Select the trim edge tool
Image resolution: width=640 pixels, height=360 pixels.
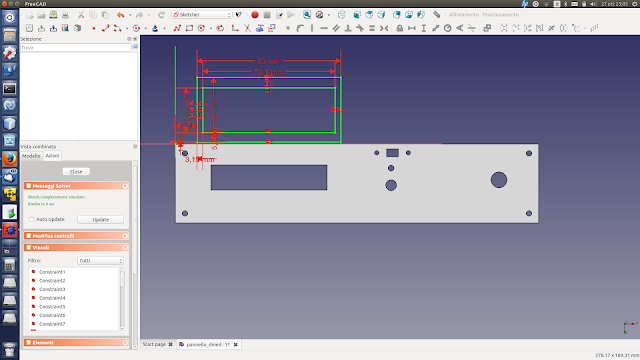pyautogui.click(x=247, y=28)
